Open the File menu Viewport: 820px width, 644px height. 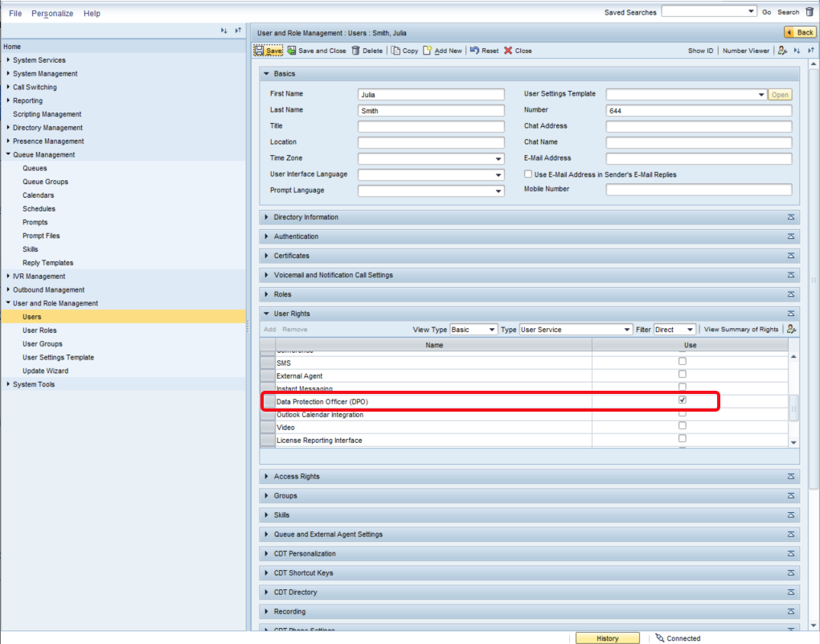(15, 14)
